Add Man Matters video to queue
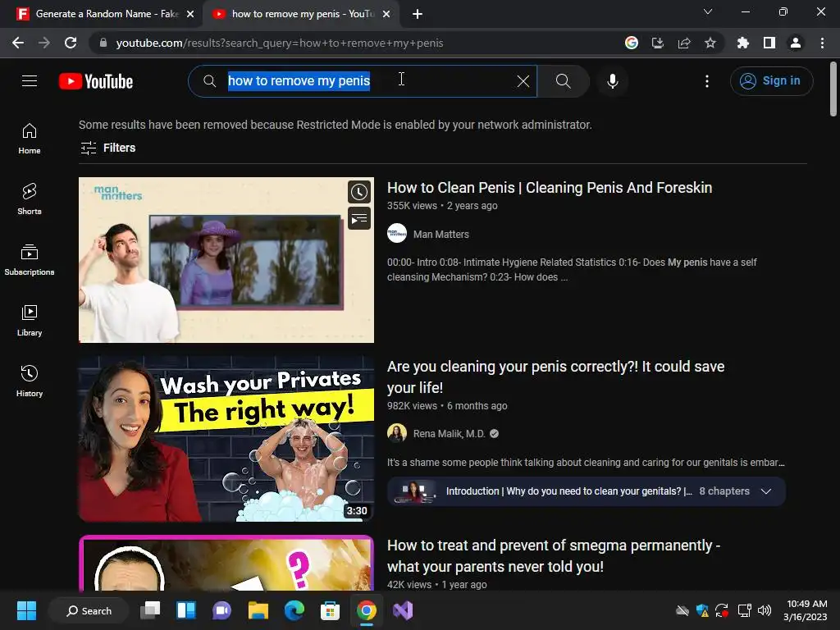The image size is (840, 630). tap(359, 218)
